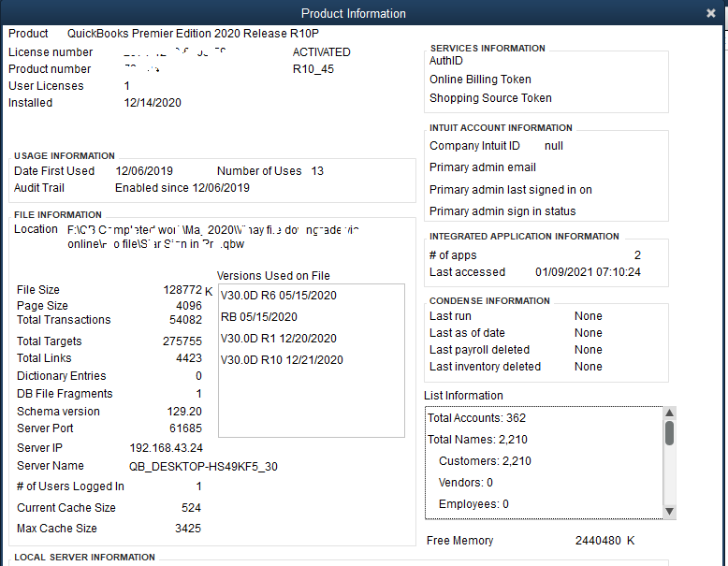
Task: Click the Total Links value 4423
Action: click(189, 358)
